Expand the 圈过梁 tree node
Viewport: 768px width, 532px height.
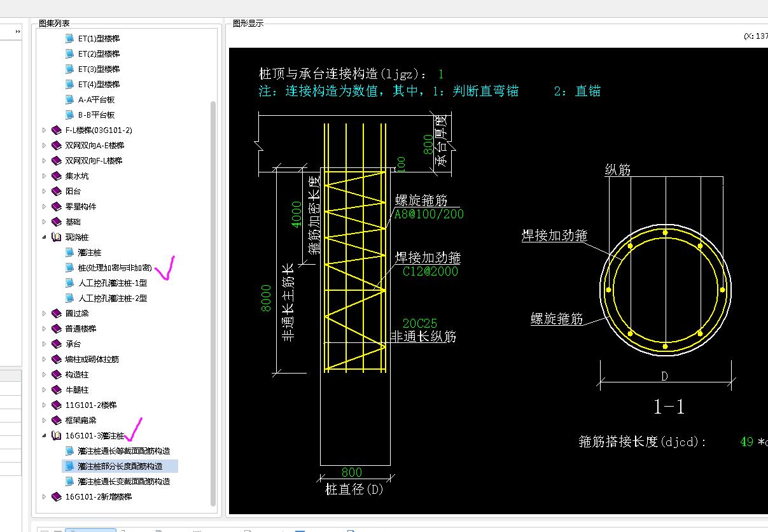point(44,313)
